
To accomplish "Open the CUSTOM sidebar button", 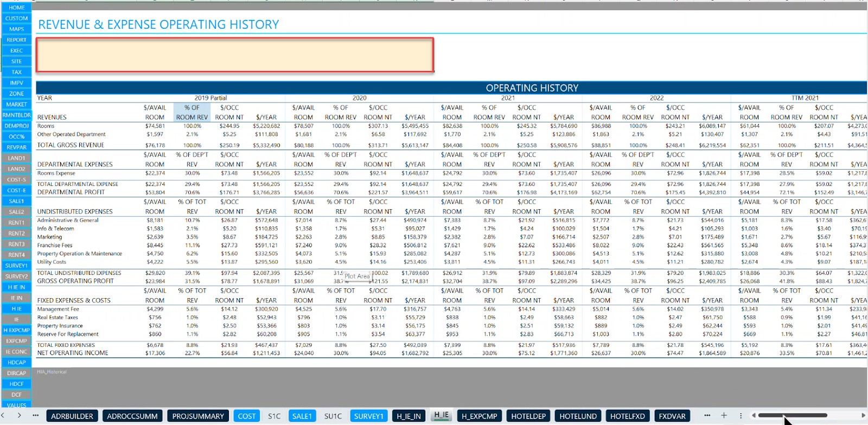I will (x=16, y=18).
